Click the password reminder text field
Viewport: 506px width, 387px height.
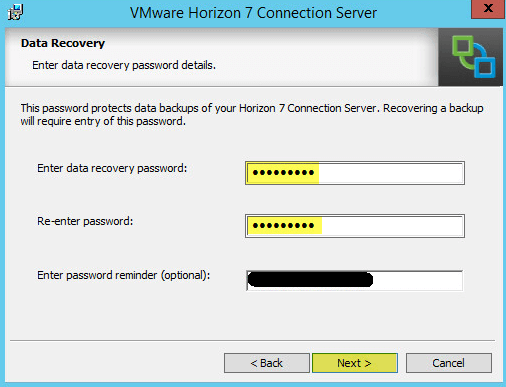click(355, 280)
